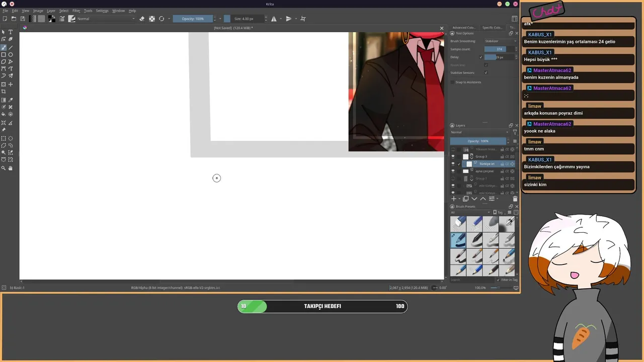
Task: Select the Elliptical Selection tool
Action: [x=11, y=138]
